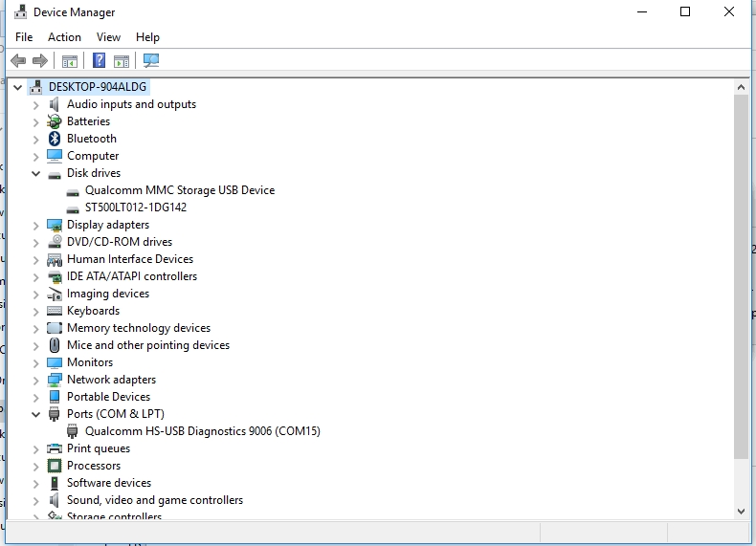Select the Software devices label
Viewport: 756px width, 546px height.
[x=109, y=483]
